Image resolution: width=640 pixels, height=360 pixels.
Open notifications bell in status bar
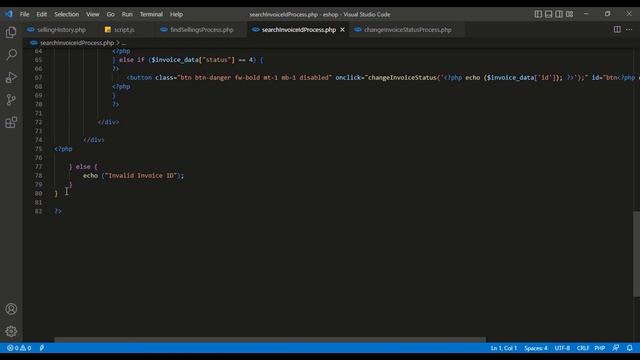630,348
